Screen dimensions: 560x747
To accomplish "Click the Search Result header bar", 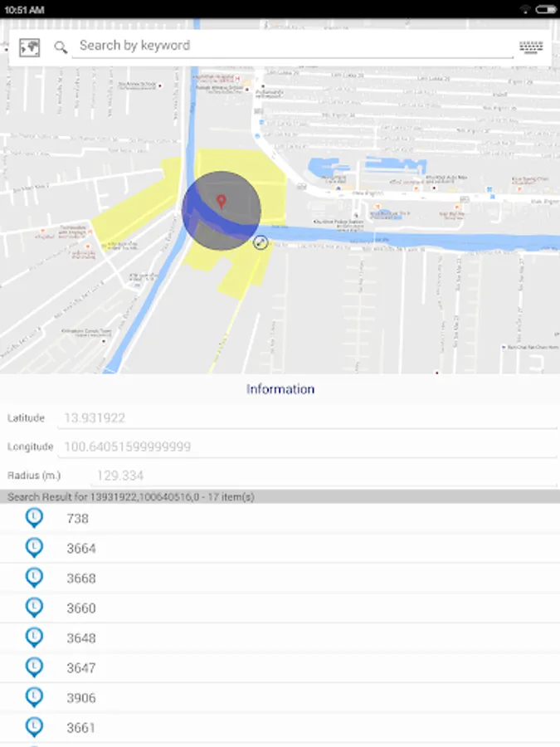I will (280, 496).
